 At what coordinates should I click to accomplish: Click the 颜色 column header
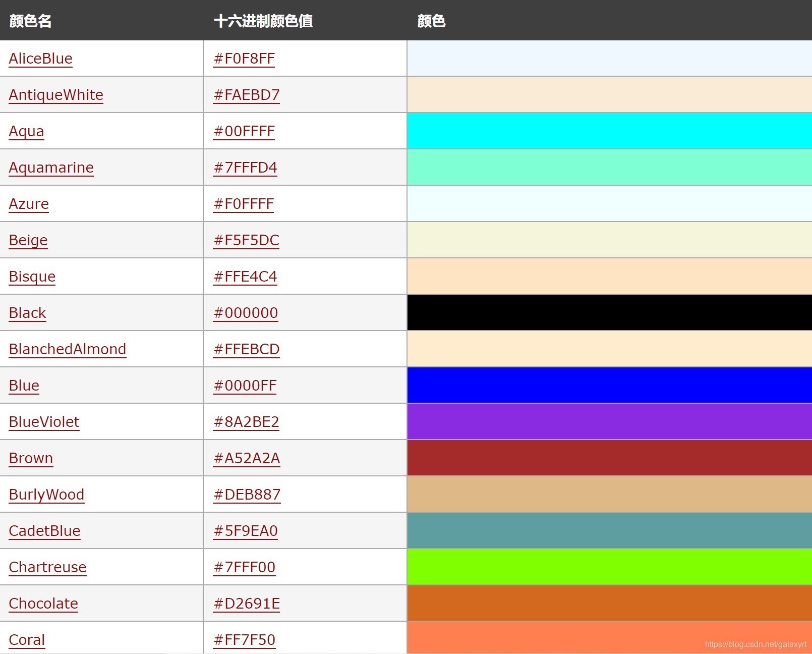point(432,21)
